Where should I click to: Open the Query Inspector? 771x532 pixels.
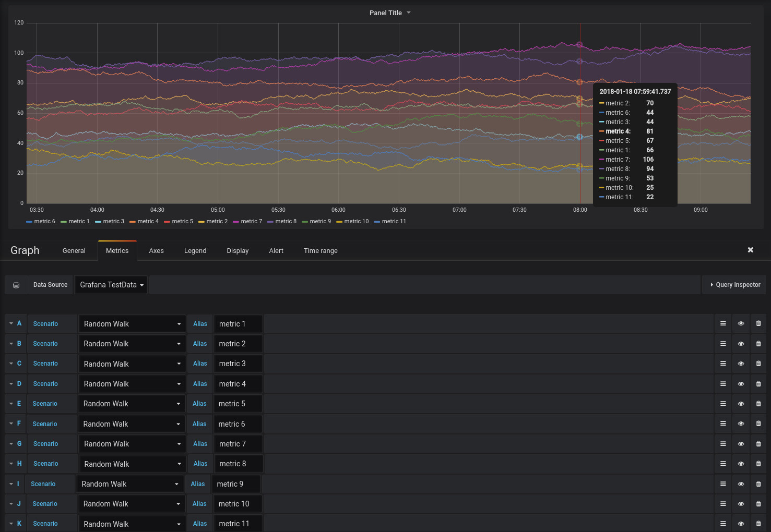734,285
